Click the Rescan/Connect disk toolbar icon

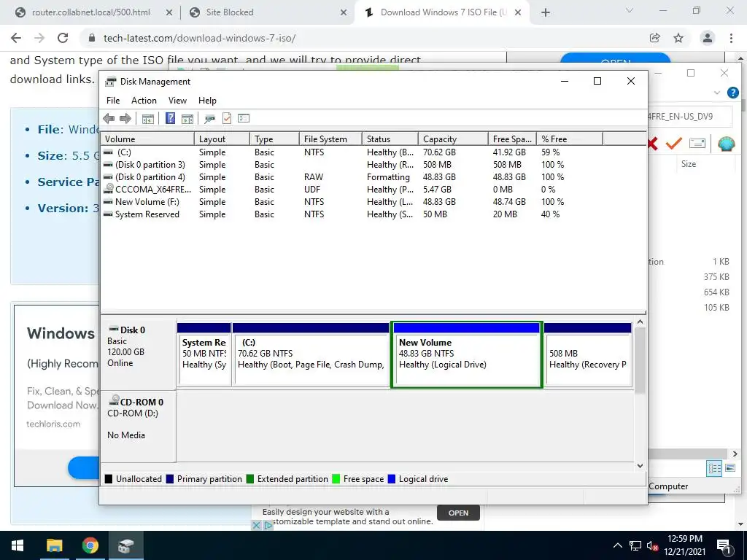(x=209, y=118)
